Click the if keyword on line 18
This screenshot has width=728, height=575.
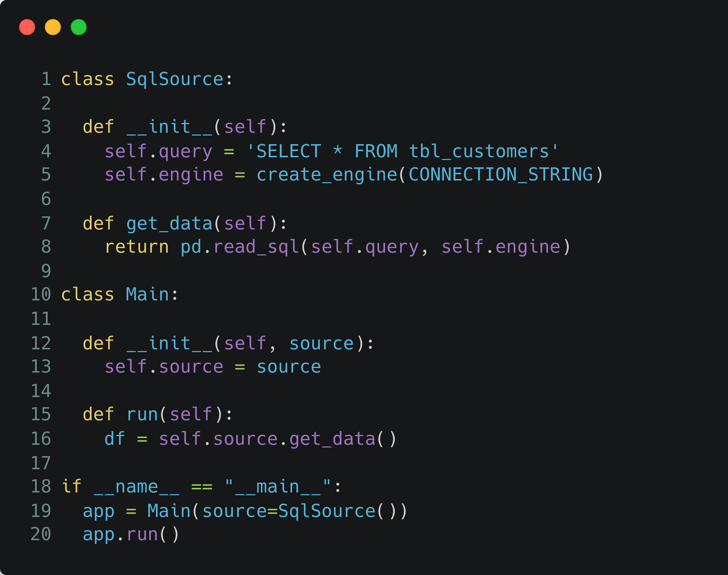point(72,486)
